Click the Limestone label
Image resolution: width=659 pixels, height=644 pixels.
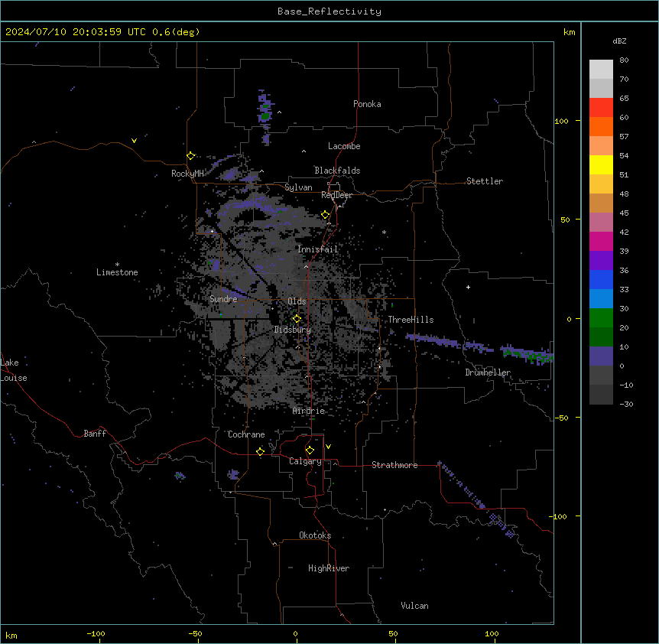pyautogui.click(x=117, y=272)
